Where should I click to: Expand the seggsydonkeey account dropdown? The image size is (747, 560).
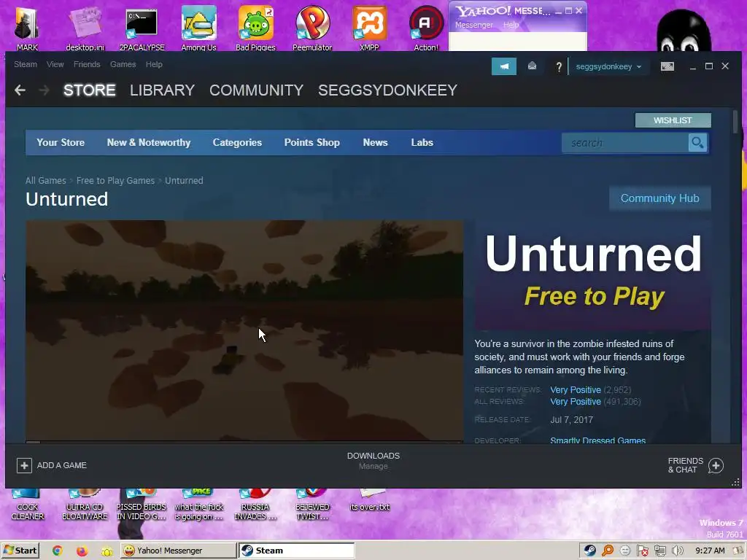coord(608,66)
